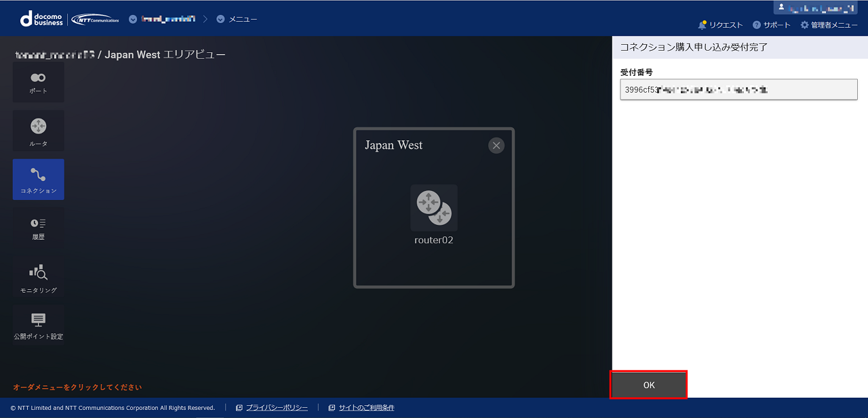Close the Japan West area panel
This screenshot has height=418, width=868.
pyautogui.click(x=496, y=146)
